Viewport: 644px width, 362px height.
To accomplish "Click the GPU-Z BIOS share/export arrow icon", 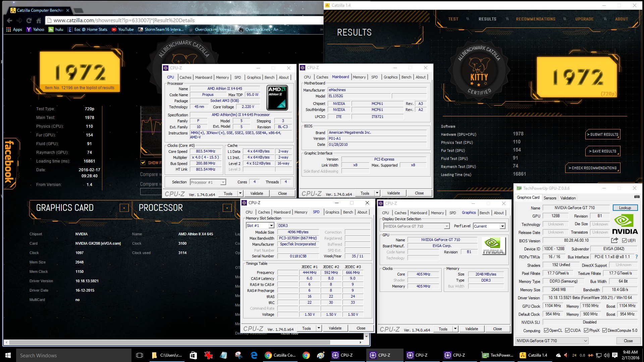I will (x=614, y=240).
